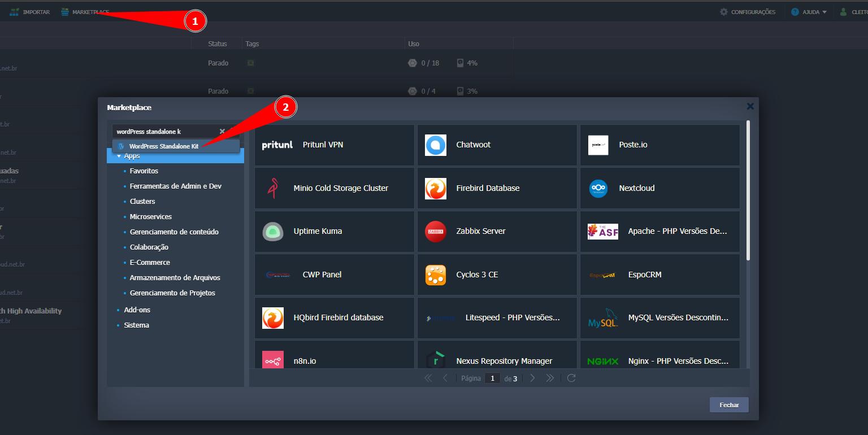This screenshot has width=868, height=435.
Task: Click the Uptime Kuma green icon
Action: [273, 232]
